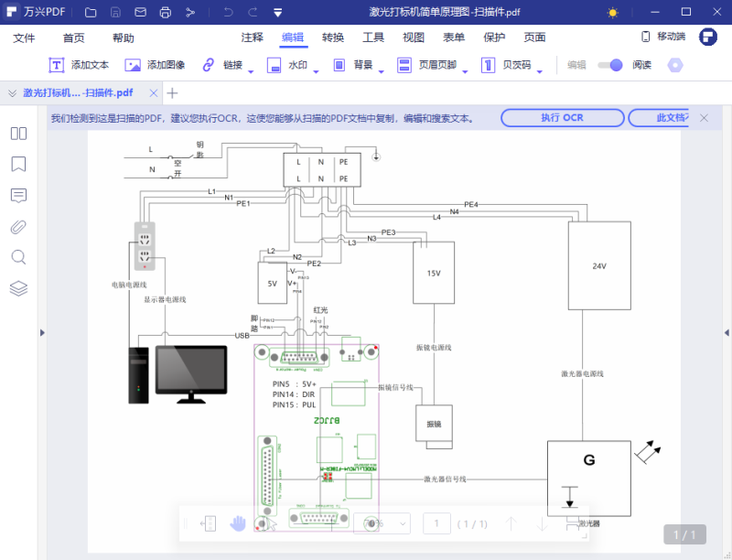Open the attachments paperclip panel
This screenshot has height=560, width=732.
18,227
